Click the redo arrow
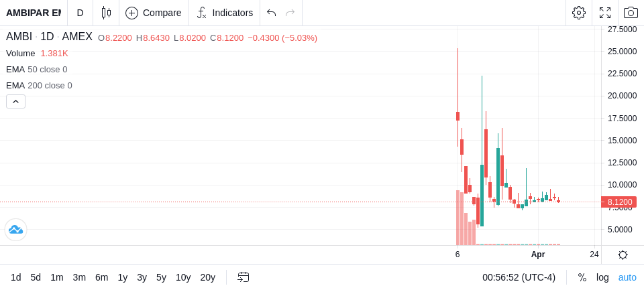 290,13
